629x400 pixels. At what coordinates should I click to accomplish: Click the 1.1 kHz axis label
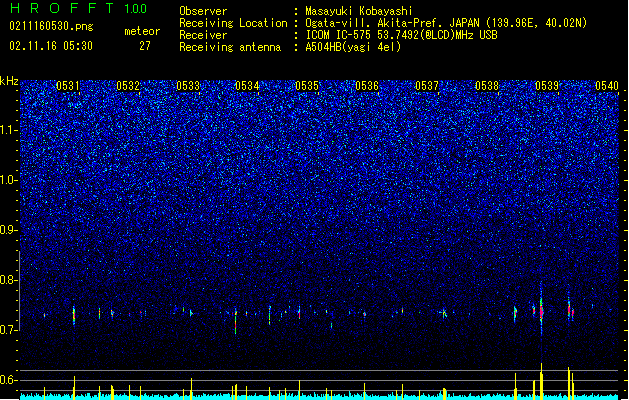click(x=8, y=130)
